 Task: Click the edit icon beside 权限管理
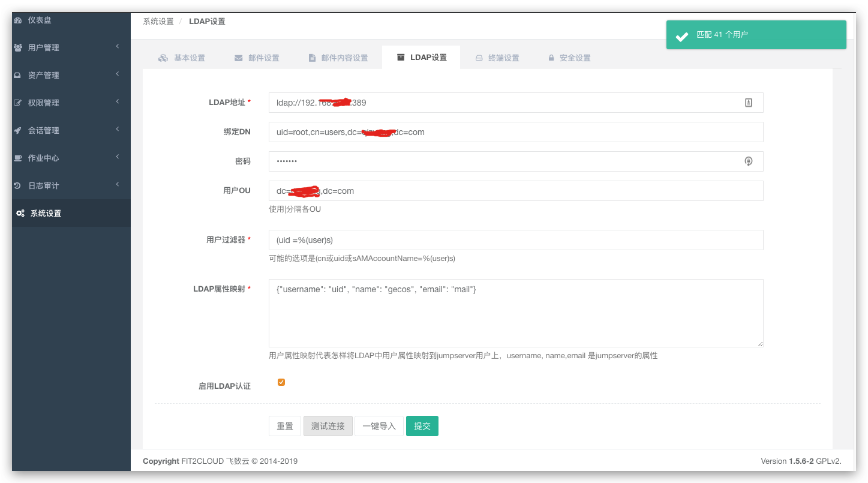[x=18, y=103]
